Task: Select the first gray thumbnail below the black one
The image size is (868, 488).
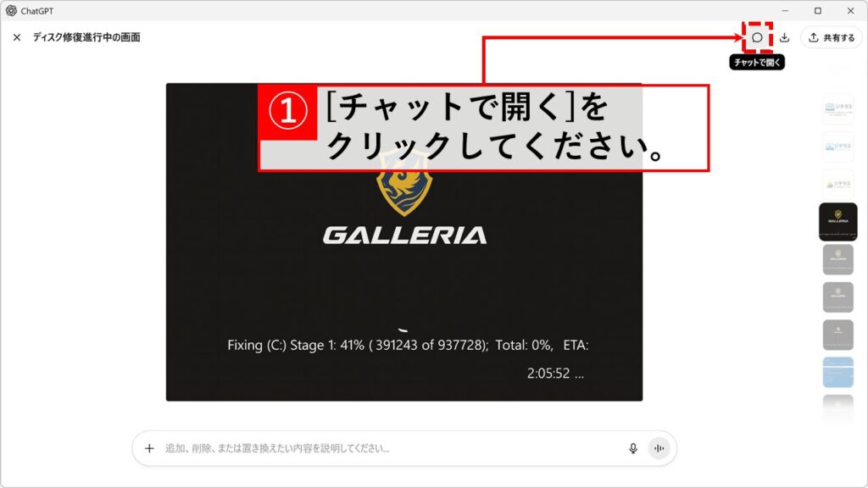Action: coord(837,259)
